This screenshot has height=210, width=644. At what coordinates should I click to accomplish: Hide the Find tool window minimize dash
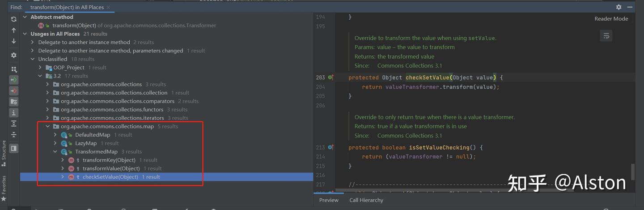click(630, 7)
